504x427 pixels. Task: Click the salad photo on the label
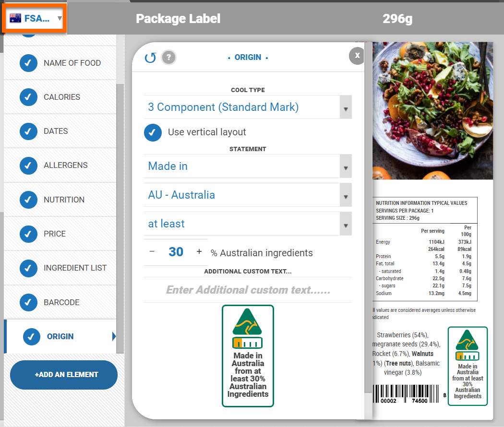point(432,110)
